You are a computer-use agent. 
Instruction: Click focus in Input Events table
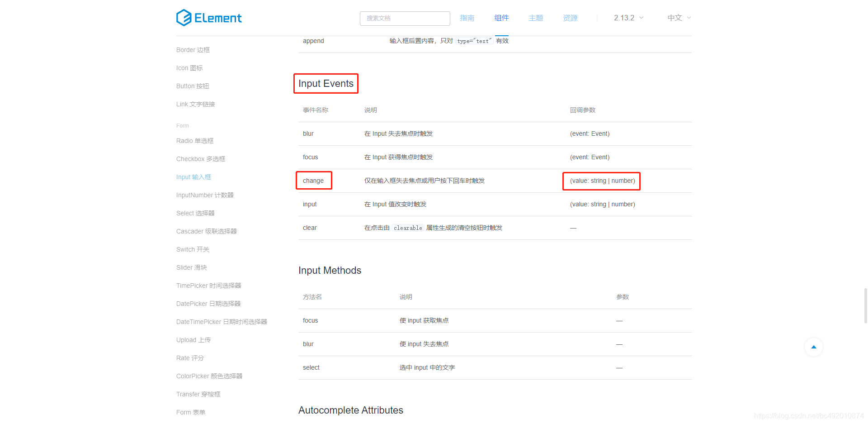(x=310, y=157)
